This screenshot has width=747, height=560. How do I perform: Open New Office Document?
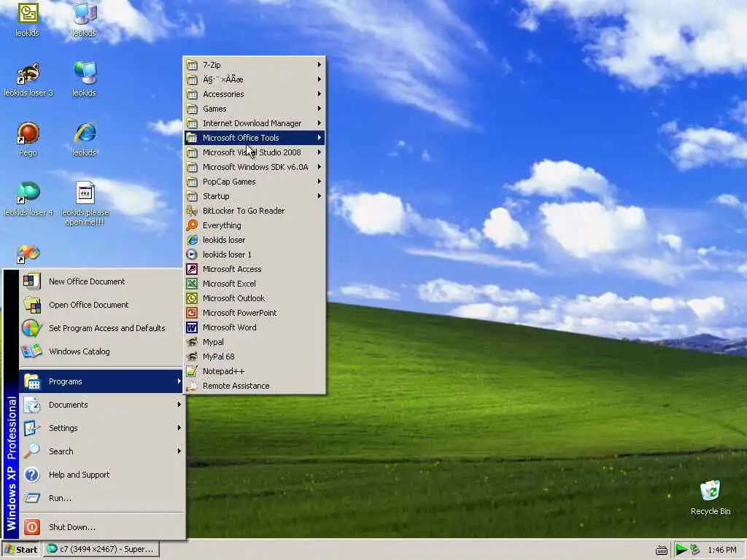[101, 281]
